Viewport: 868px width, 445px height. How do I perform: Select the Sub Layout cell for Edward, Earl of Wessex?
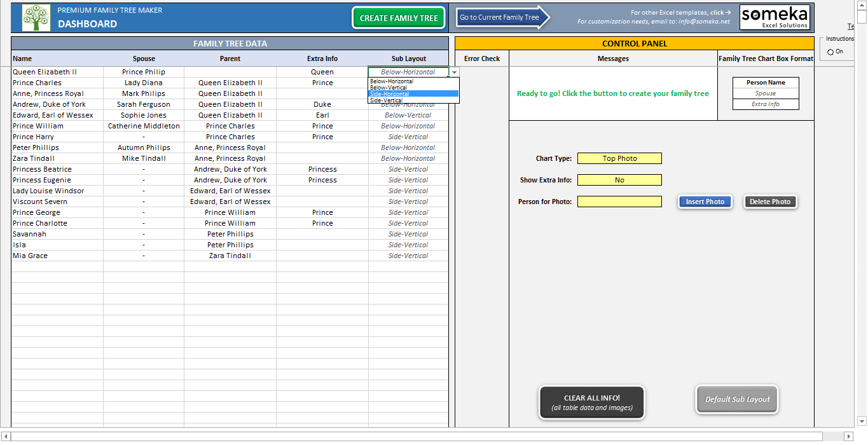pyautogui.click(x=408, y=115)
